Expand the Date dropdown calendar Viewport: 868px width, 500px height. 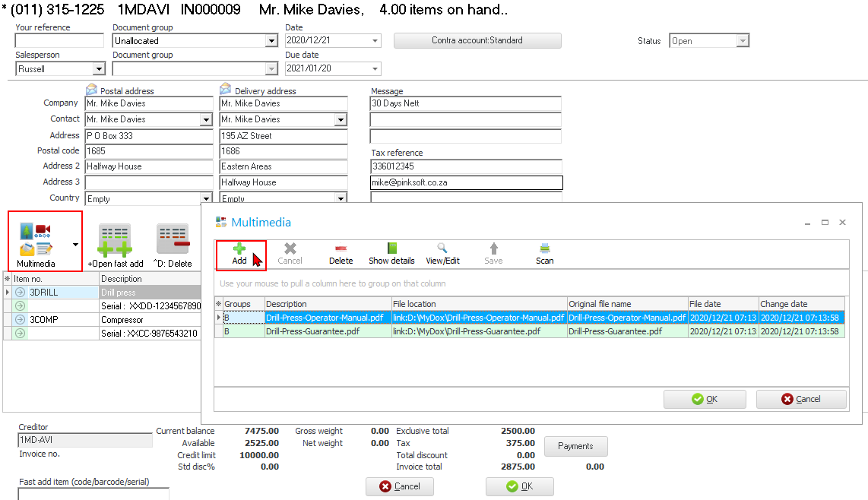[375, 41]
